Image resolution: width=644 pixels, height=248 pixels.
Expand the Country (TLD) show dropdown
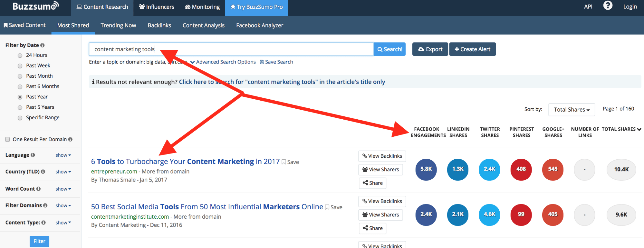63,172
